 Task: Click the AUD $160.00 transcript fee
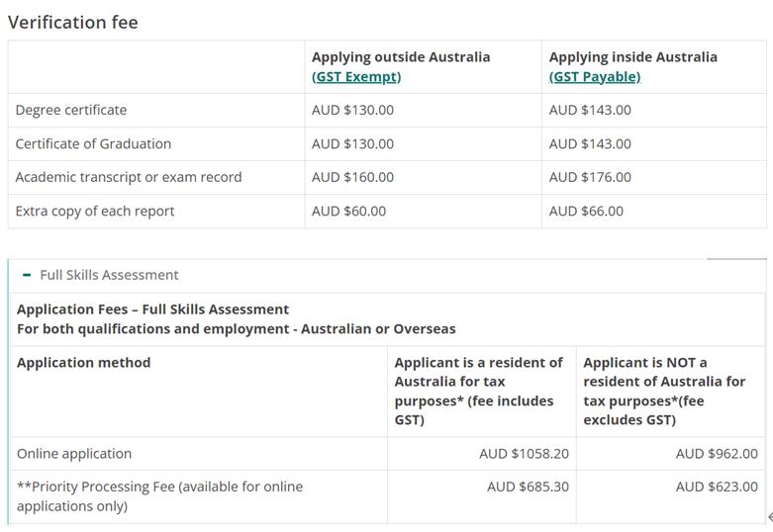352,177
